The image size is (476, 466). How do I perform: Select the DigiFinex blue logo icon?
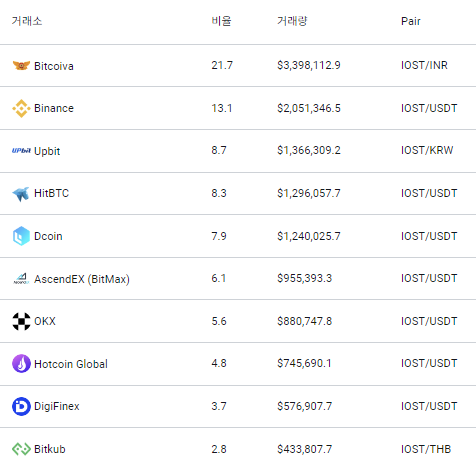coord(21,406)
